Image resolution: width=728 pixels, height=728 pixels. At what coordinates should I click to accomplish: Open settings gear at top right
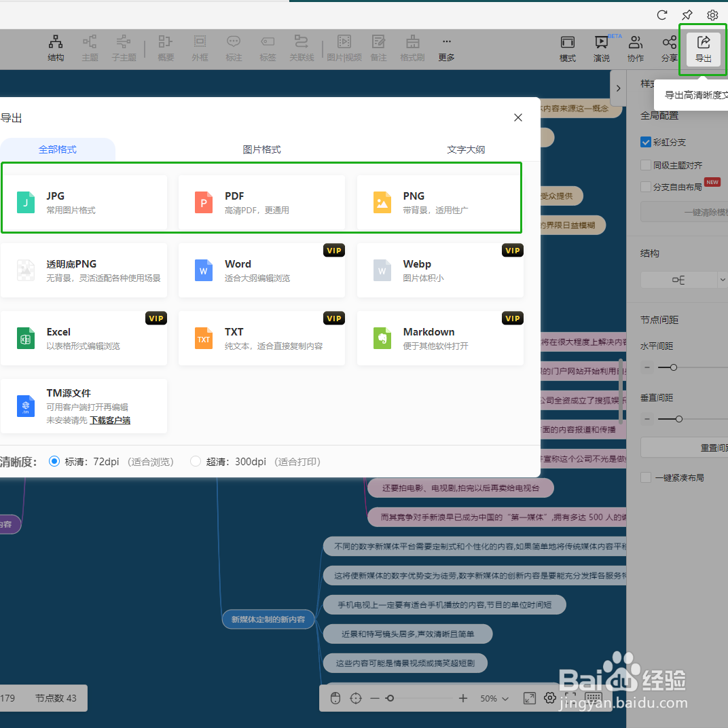(712, 15)
